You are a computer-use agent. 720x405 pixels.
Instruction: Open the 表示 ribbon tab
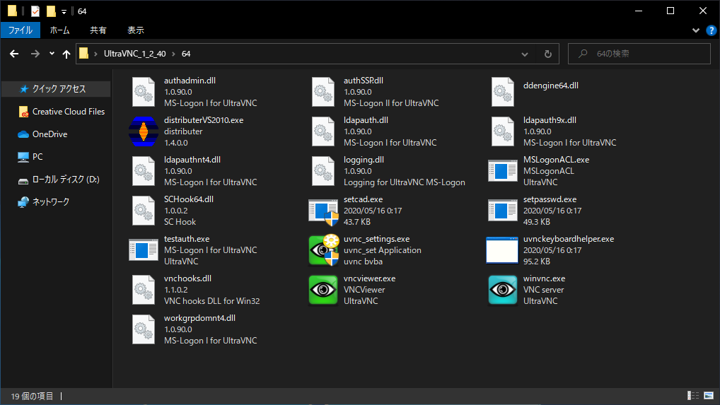tap(135, 30)
